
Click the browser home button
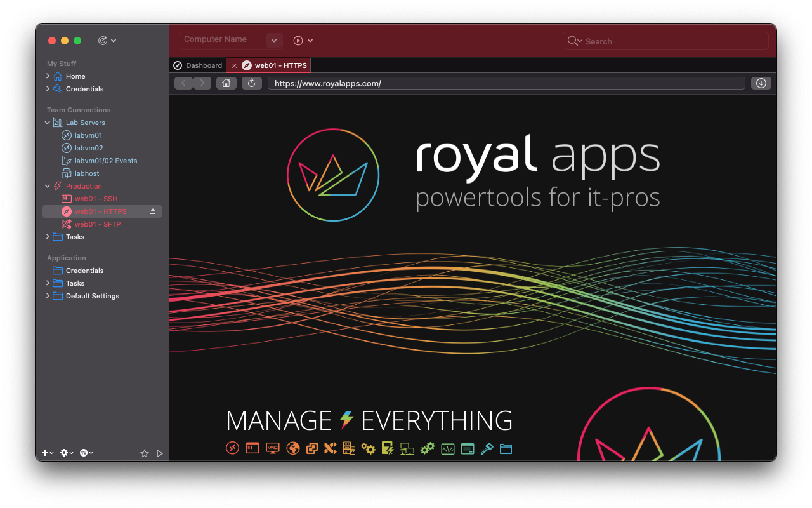tap(226, 83)
